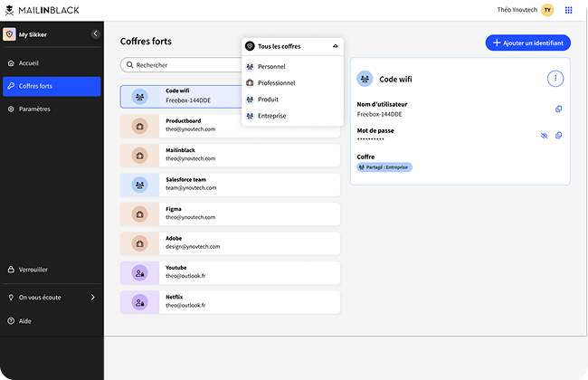Select the Adobe entry
The height and width of the screenshot is (380, 588).
point(231,243)
